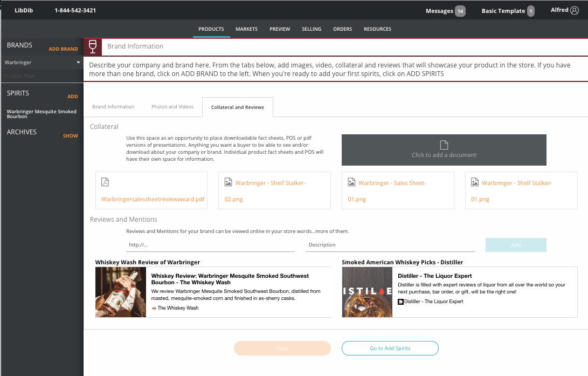Click the 'Whiskey Wash Review of Warbringer' title

147,262
